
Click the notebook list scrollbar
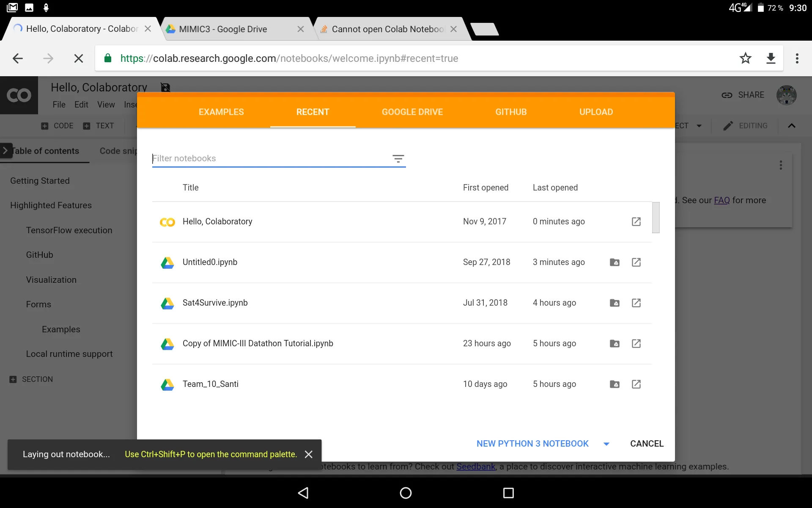(656, 218)
